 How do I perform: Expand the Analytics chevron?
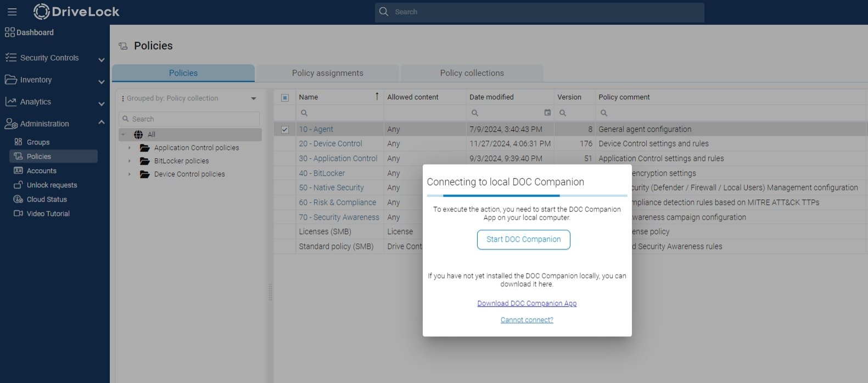pyautogui.click(x=101, y=103)
